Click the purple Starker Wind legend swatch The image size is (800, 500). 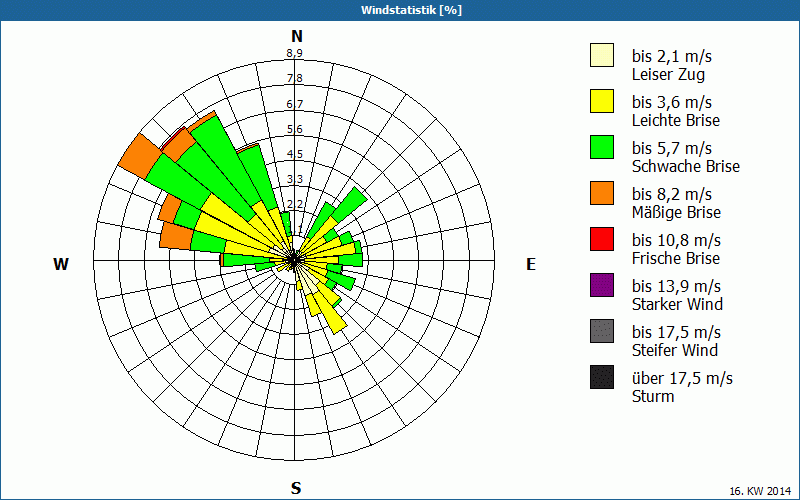tap(602, 285)
